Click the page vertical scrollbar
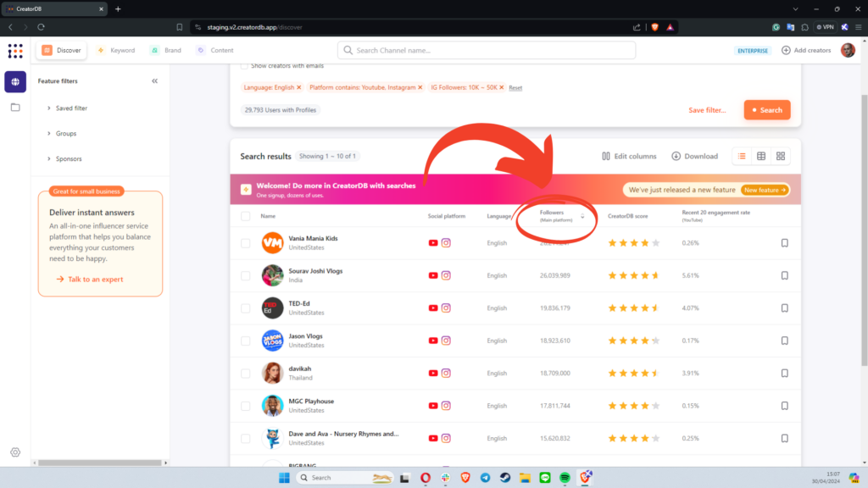The height and width of the screenshot is (488, 868). 864,230
